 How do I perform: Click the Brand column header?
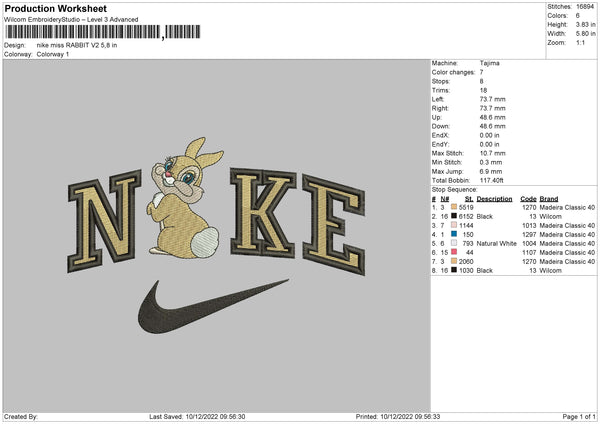point(549,199)
